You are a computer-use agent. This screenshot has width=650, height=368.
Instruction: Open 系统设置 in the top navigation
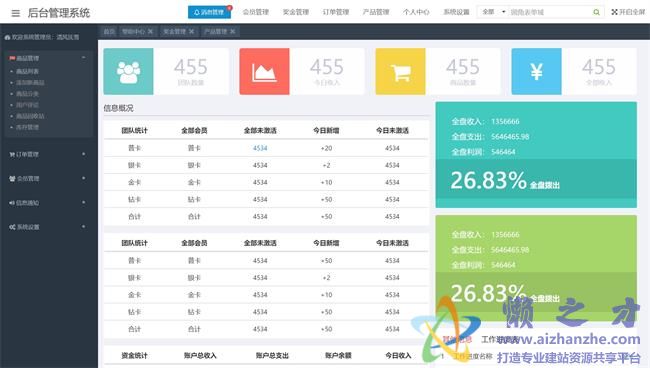click(x=456, y=12)
